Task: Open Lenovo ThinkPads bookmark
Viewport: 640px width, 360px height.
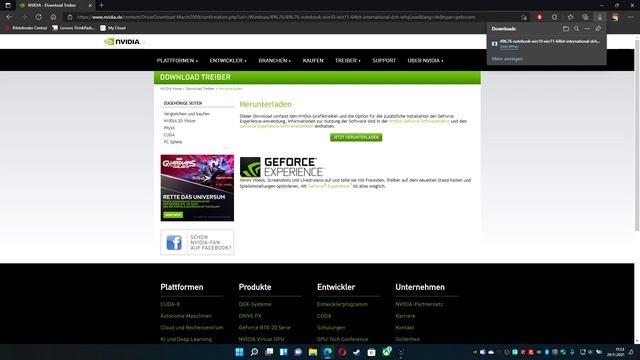Action: point(73,28)
